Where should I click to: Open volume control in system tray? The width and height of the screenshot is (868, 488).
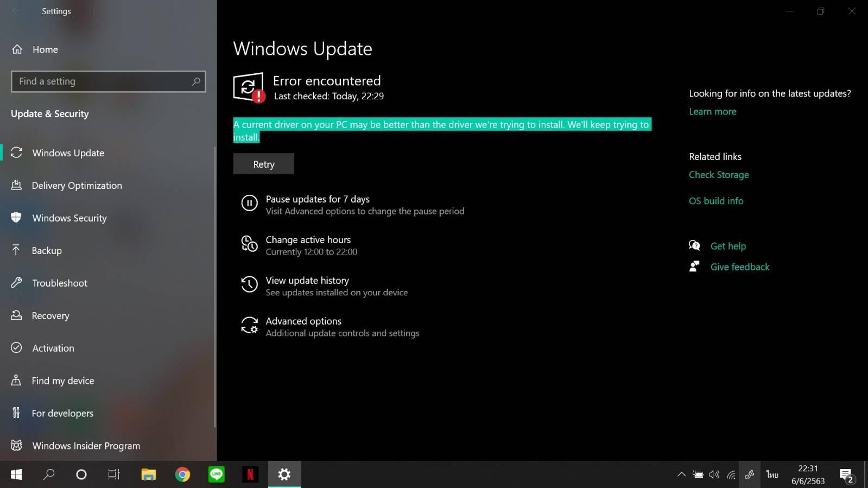coord(714,475)
